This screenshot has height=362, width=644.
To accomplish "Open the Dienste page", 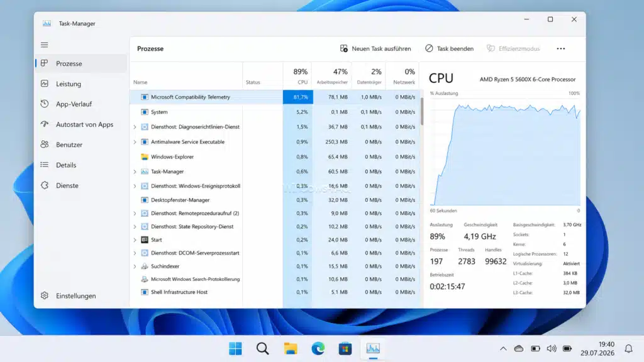I will 81,185.
